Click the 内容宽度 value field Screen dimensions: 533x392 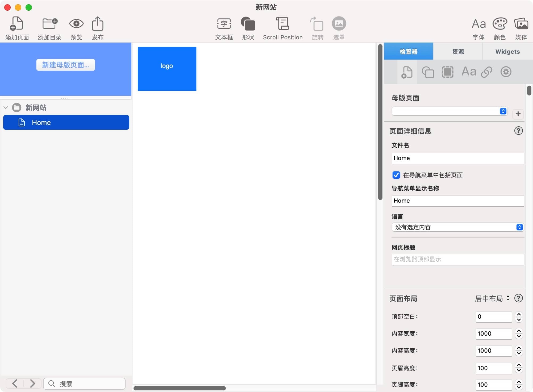tap(494, 334)
